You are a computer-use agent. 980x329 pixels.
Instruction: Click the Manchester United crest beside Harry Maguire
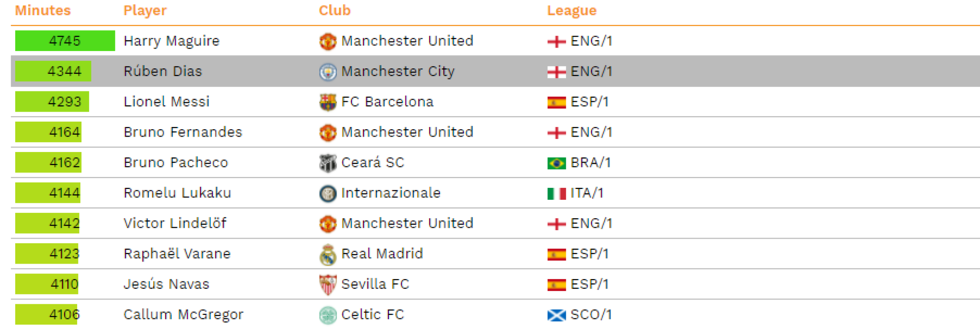[x=327, y=41]
